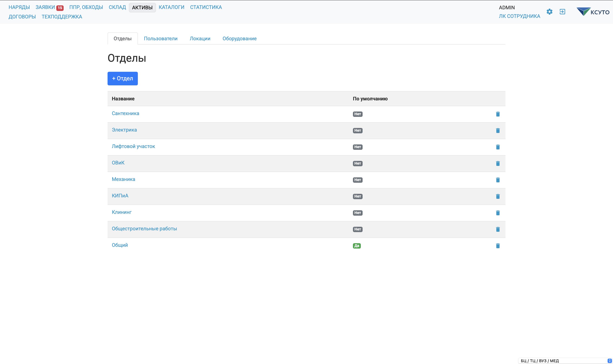Delete the Клининг department row
The height and width of the screenshot is (364, 613).
(x=498, y=213)
